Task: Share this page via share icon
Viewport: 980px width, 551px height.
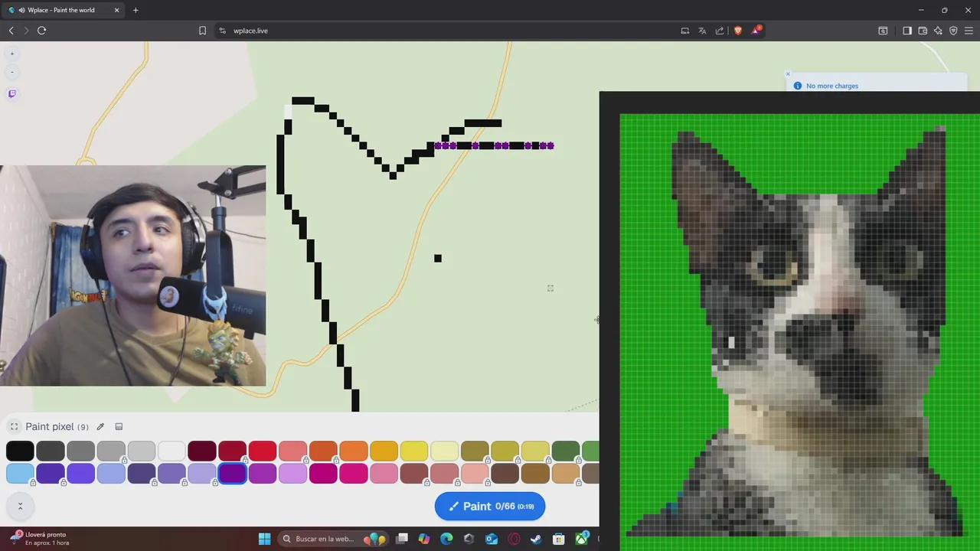Action: click(x=720, y=31)
